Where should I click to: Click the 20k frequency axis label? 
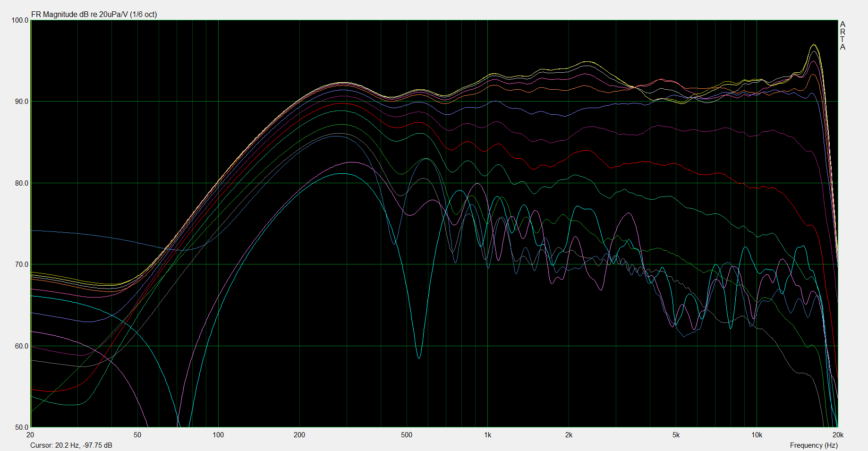[x=838, y=435]
